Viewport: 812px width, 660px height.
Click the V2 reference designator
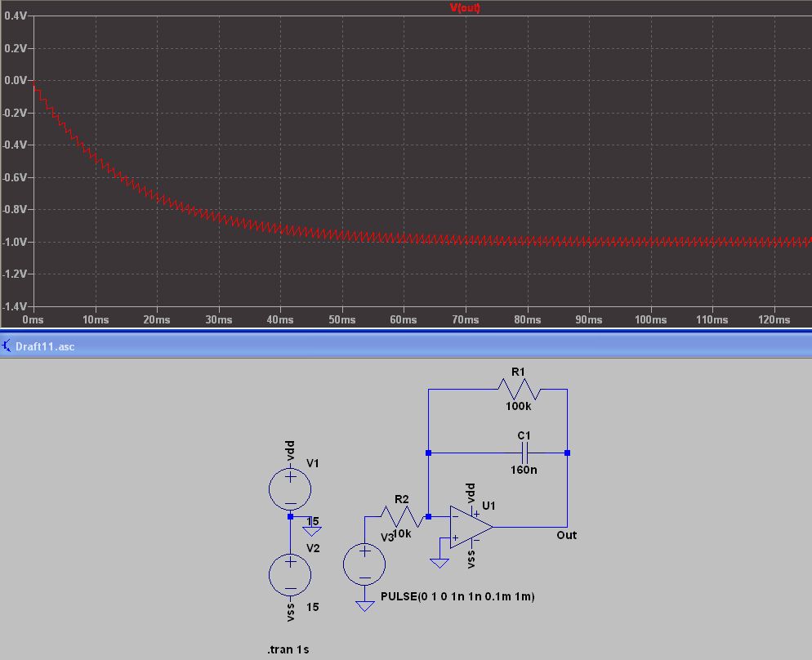(x=313, y=548)
